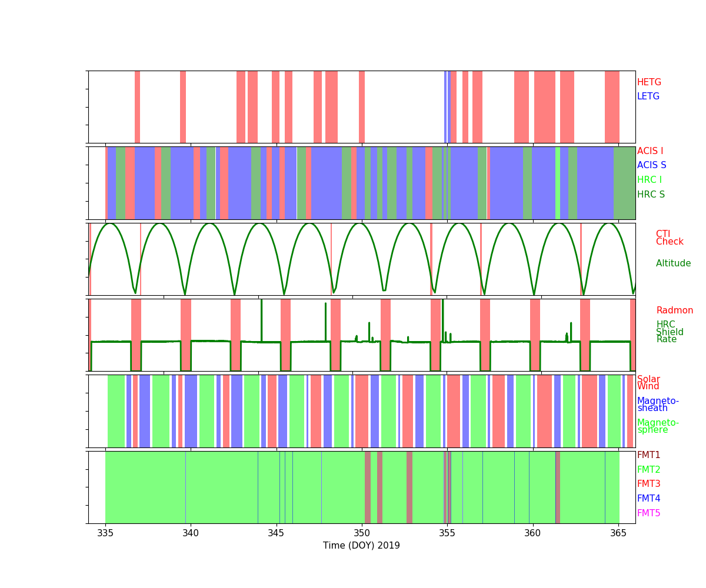Click the Time (DOY) 2019 axis title

(x=361, y=546)
